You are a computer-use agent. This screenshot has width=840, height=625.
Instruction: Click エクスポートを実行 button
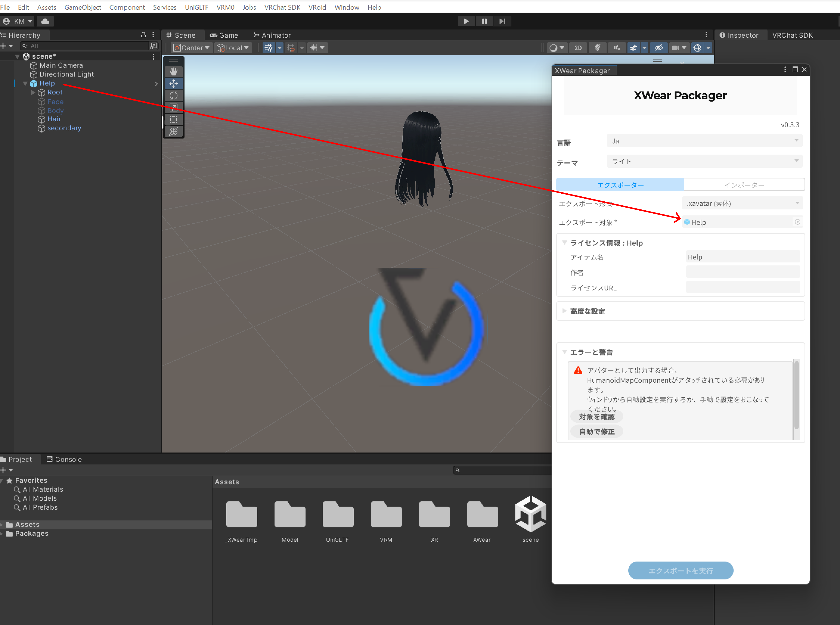pyautogui.click(x=680, y=570)
